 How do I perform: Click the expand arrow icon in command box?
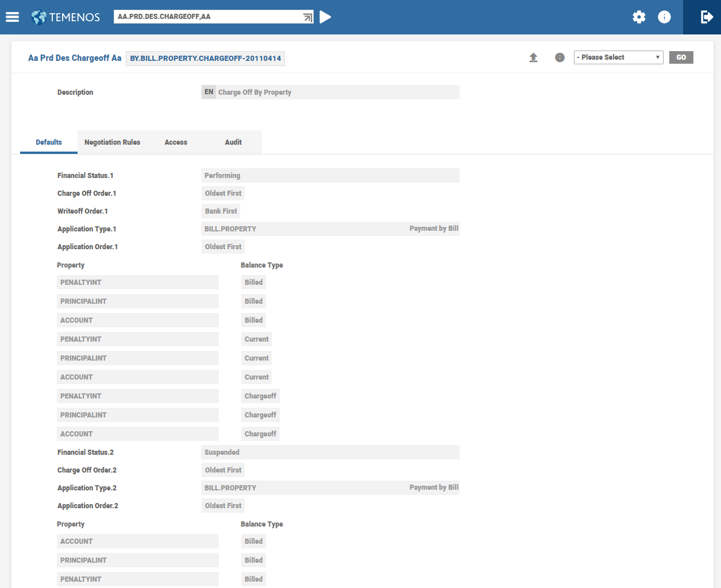[308, 18]
